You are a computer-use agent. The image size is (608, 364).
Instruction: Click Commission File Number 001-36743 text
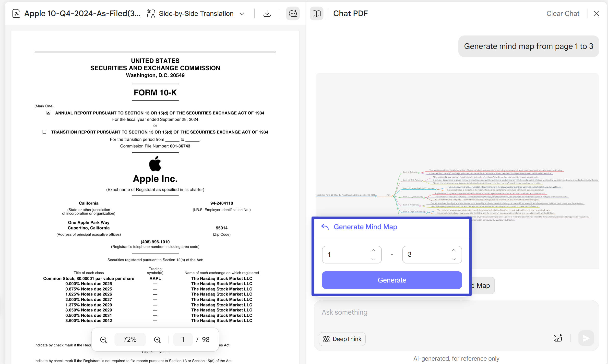(x=155, y=146)
